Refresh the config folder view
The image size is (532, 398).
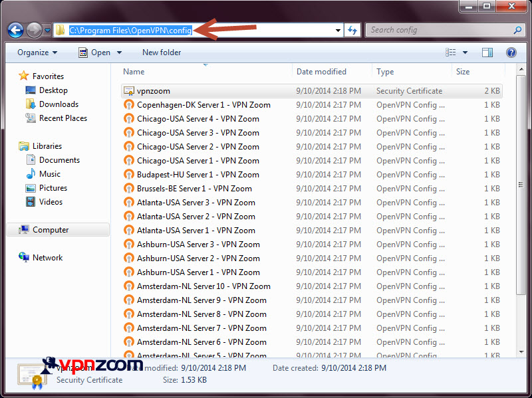[352, 30]
